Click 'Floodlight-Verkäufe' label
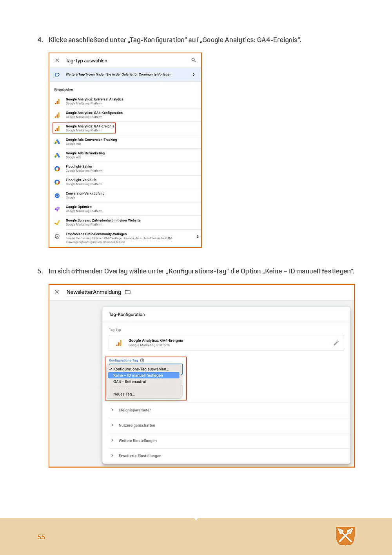392x555 pixels. (81, 180)
